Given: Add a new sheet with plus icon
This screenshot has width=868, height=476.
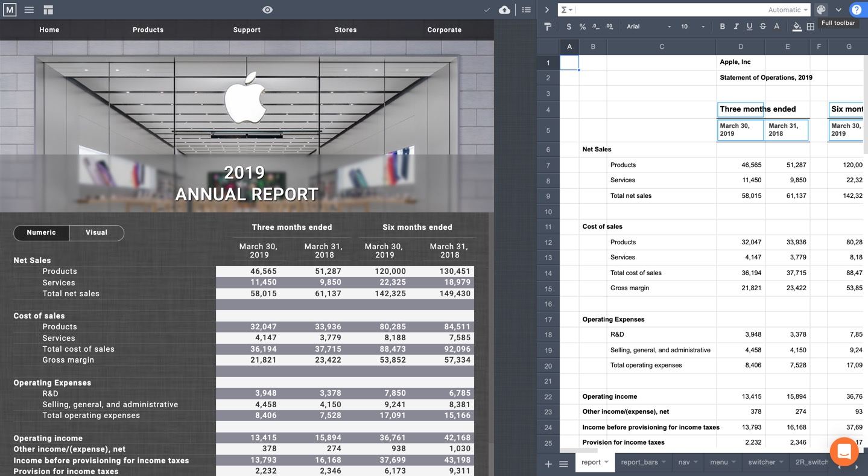Looking at the screenshot, I should click(548, 464).
